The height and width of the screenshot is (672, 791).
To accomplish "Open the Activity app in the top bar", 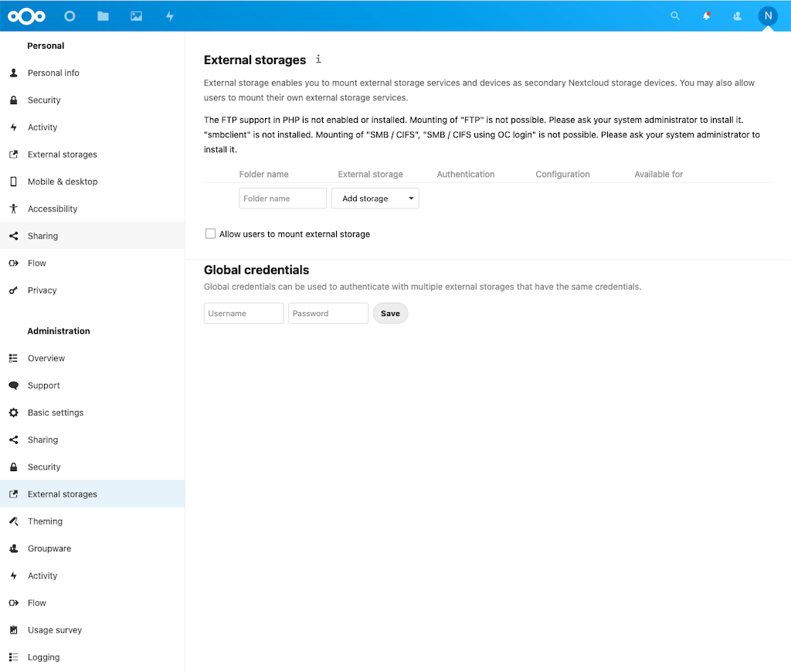I will [169, 15].
